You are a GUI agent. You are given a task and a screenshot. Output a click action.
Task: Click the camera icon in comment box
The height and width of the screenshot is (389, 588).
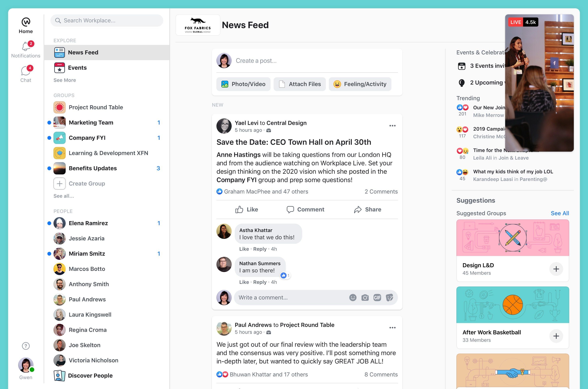tap(365, 298)
